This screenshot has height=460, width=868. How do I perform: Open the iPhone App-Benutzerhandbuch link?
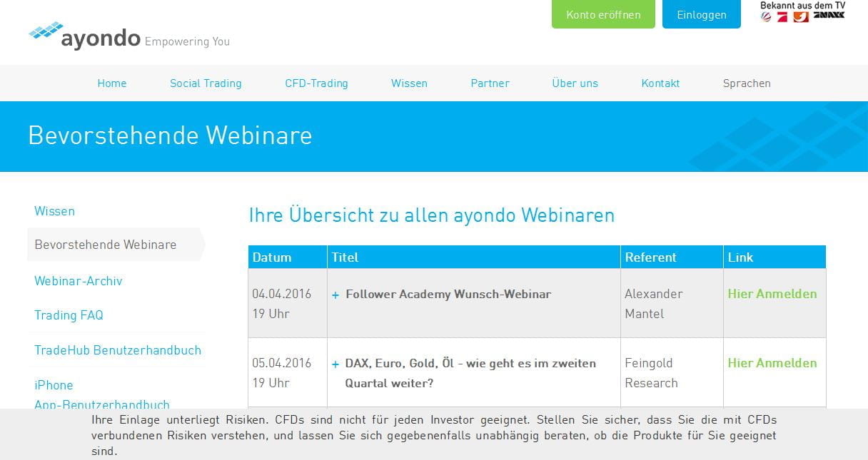[x=102, y=394]
